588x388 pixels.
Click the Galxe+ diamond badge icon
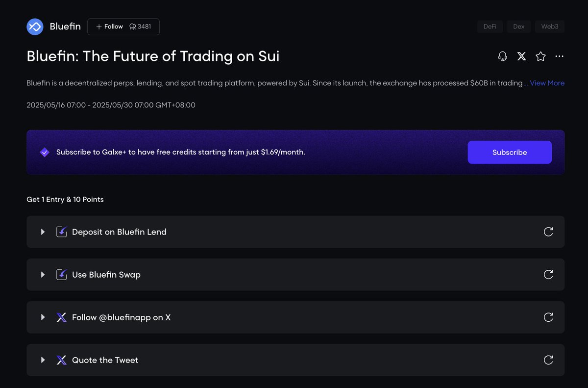pyautogui.click(x=45, y=152)
